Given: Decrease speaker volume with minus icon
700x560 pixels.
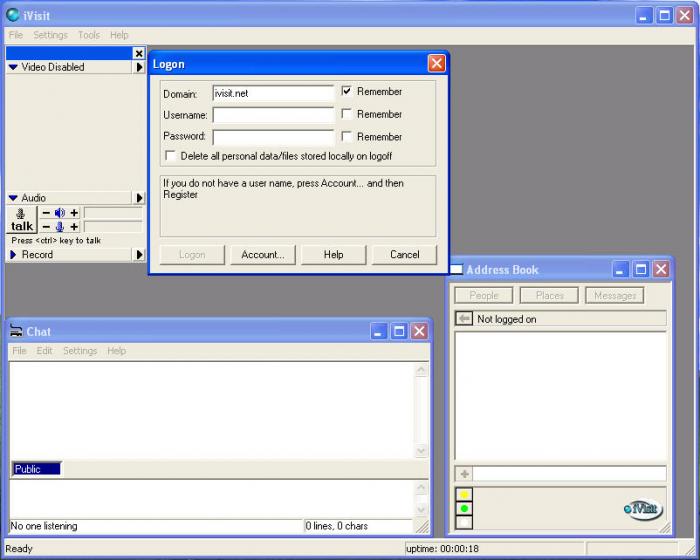Looking at the screenshot, I should click(x=46, y=213).
